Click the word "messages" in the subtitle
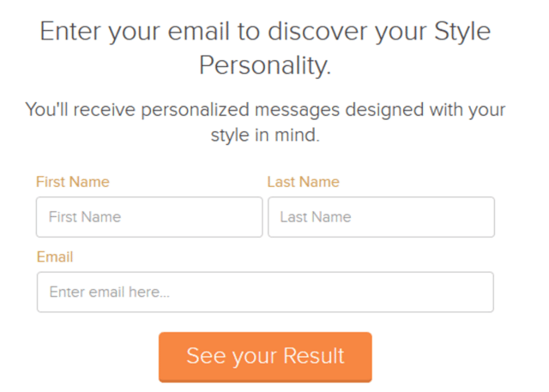549x392 pixels. pyautogui.click(x=297, y=111)
